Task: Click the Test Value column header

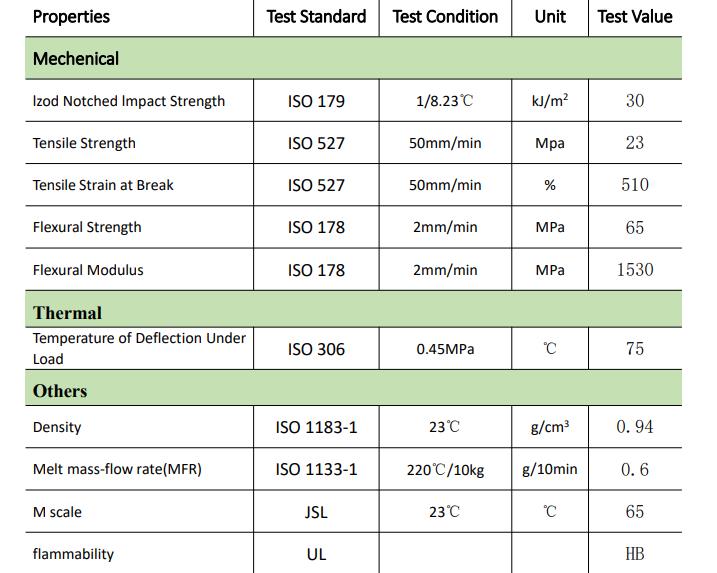Action: click(x=635, y=17)
